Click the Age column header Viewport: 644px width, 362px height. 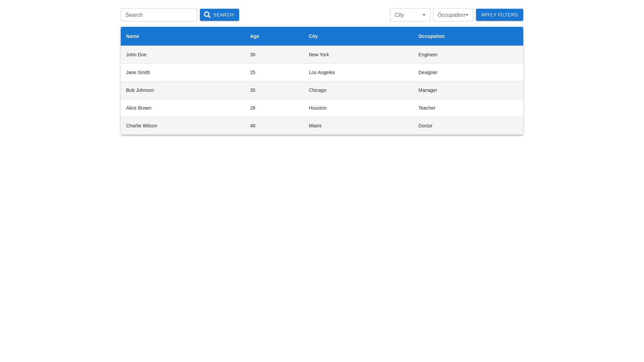pyautogui.click(x=254, y=36)
